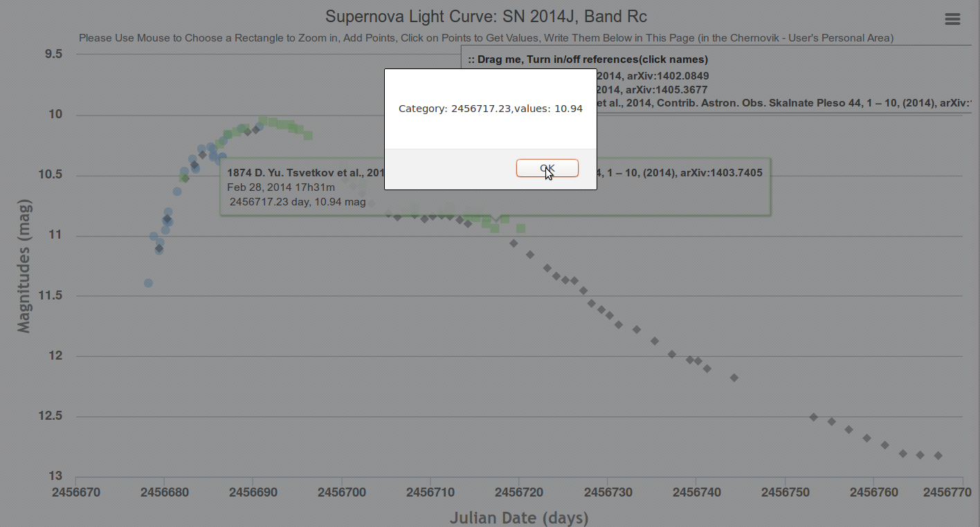Screen dimensions: 980x527
Task: Click the x-axis label 2456670
Action: click(x=75, y=492)
